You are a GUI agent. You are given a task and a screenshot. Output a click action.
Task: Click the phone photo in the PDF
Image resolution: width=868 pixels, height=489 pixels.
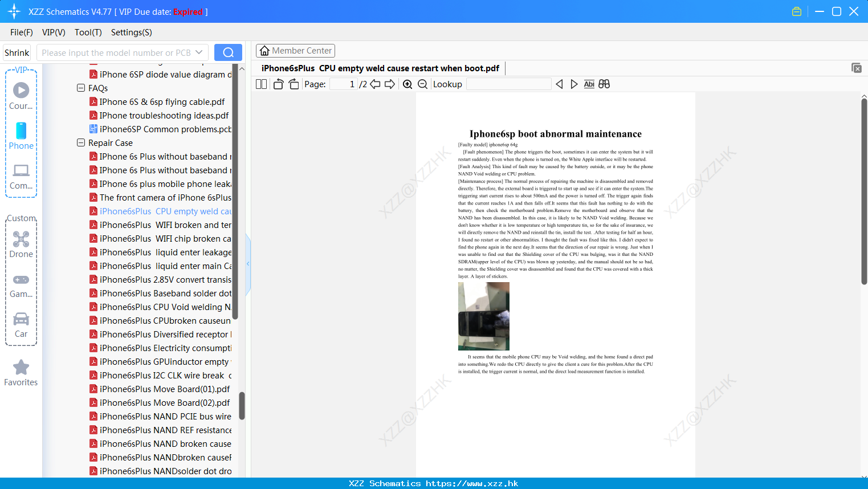484,316
